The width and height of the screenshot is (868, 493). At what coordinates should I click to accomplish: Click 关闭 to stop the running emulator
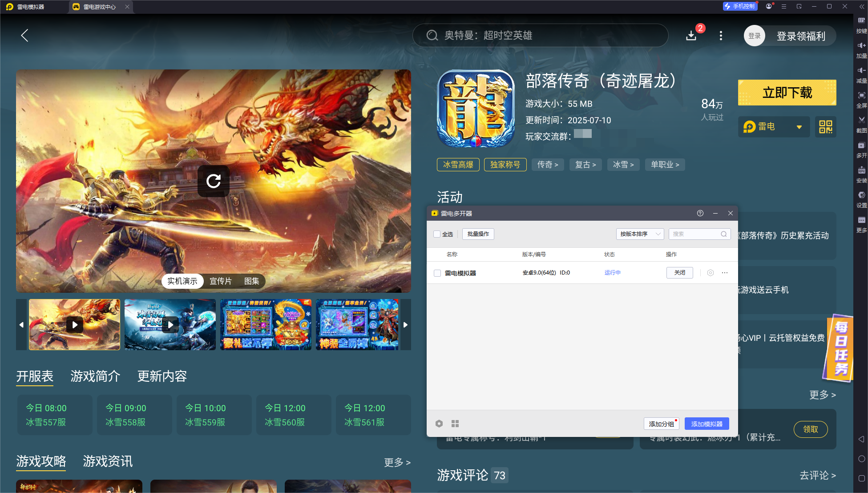coord(679,273)
